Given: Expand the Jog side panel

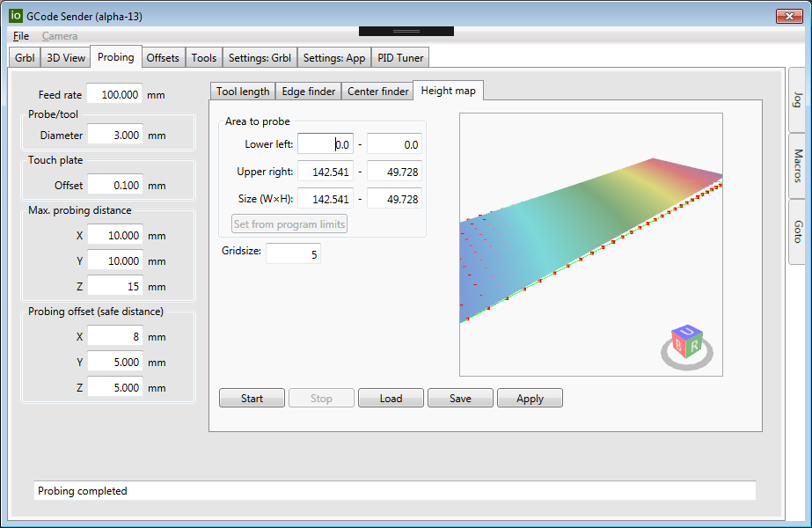Looking at the screenshot, I should [798, 99].
